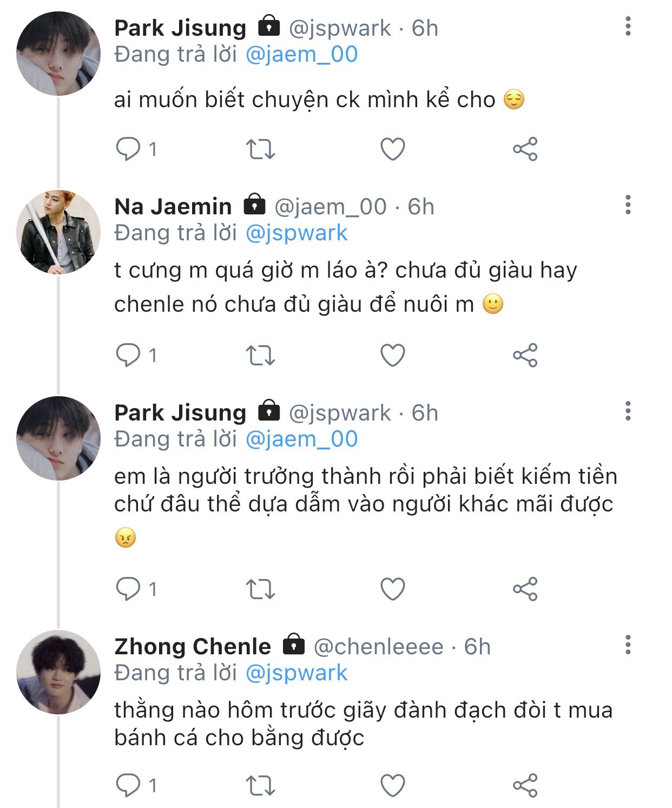
Task: Open the @jaem_00 mention in first tweet
Action: coord(301,54)
